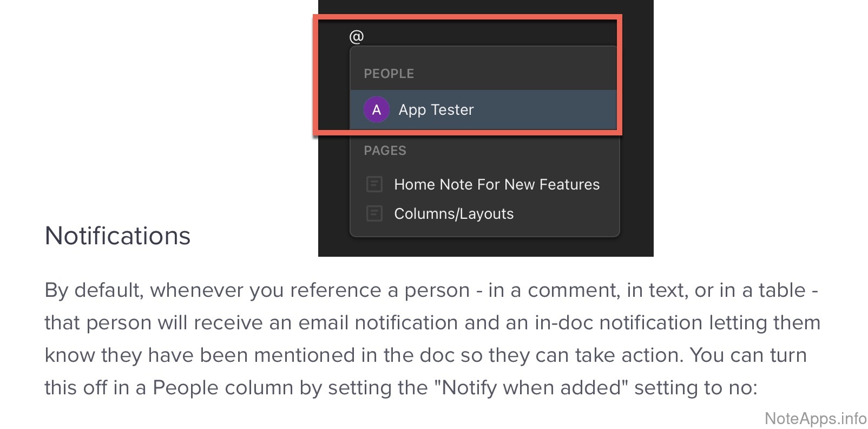Click the page icon beside Home Note
This screenshot has width=868, height=429.
[x=374, y=185]
